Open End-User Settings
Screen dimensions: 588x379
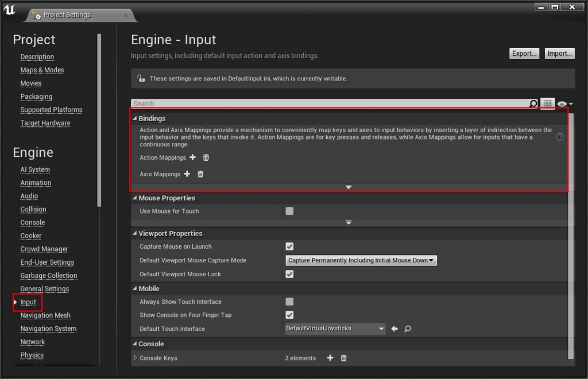[x=47, y=262]
